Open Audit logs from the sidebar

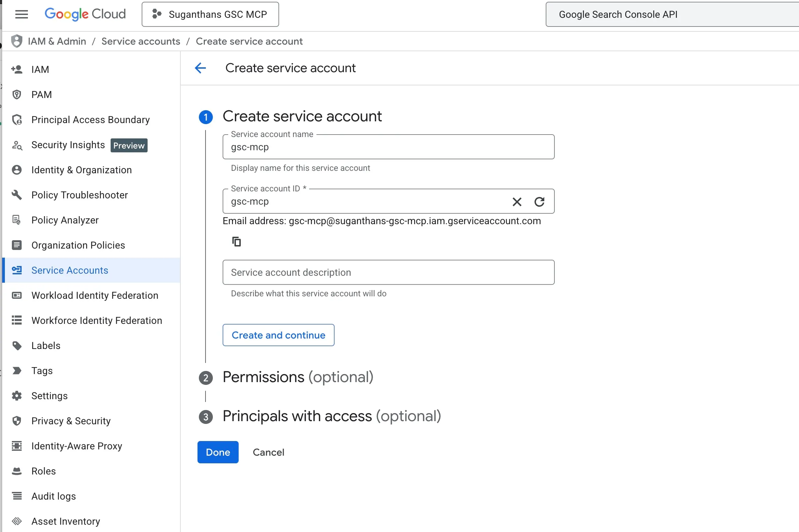(x=53, y=496)
